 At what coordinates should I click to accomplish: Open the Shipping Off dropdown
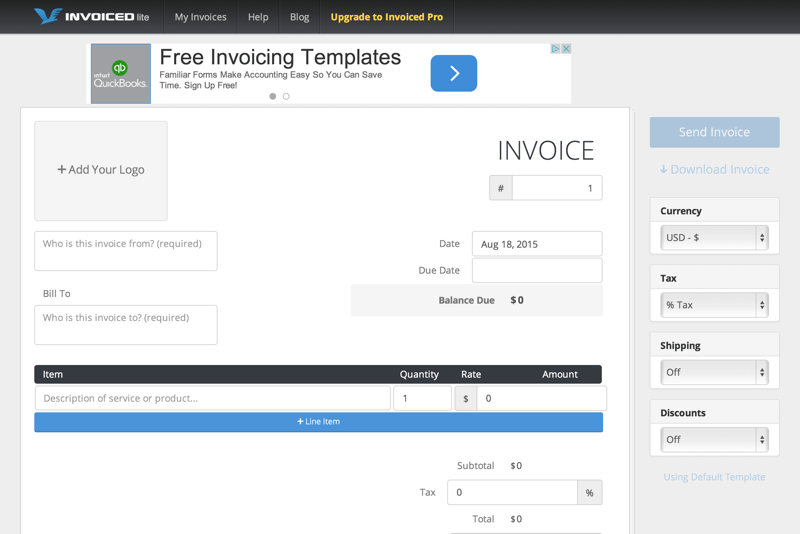[x=714, y=372]
